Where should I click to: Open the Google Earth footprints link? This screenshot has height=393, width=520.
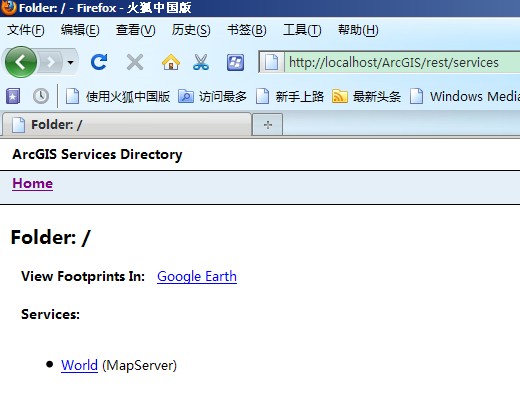197,276
